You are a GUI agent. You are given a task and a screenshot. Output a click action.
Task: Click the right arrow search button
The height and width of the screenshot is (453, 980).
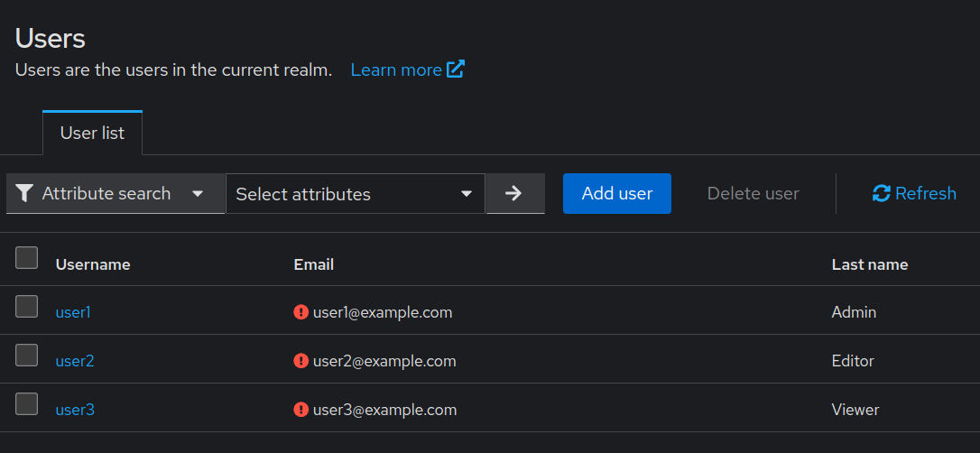click(515, 194)
